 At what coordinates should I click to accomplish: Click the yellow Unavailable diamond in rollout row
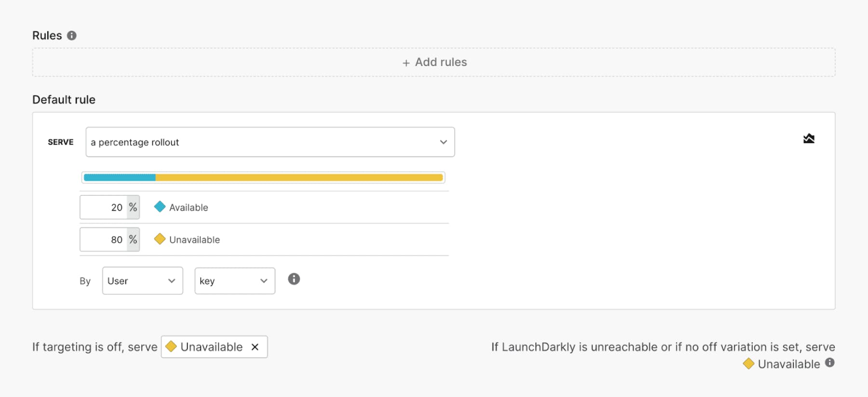tap(160, 239)
